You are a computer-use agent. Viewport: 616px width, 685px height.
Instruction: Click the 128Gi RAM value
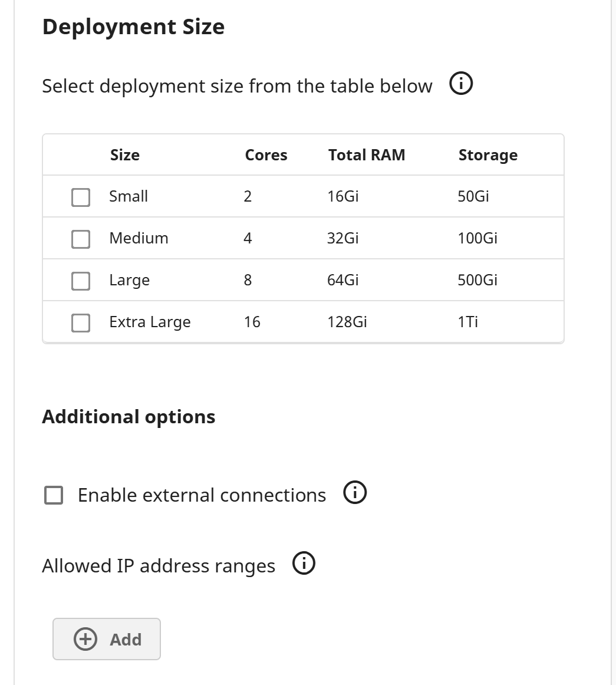point(347,322)
